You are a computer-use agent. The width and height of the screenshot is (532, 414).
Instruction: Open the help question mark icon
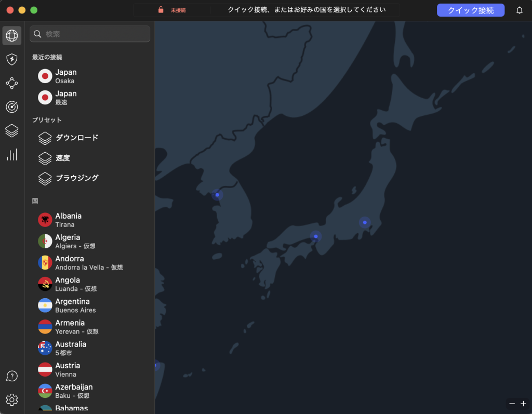tap(12, 376)
